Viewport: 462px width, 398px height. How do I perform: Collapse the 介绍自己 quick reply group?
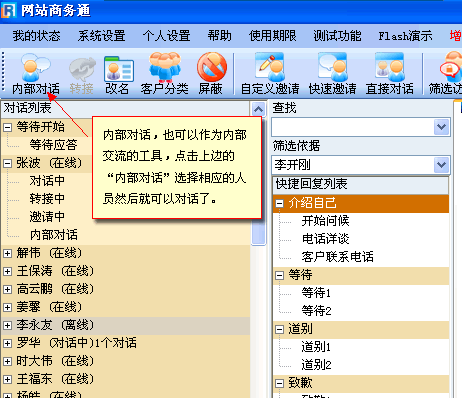tap(279, 203)
